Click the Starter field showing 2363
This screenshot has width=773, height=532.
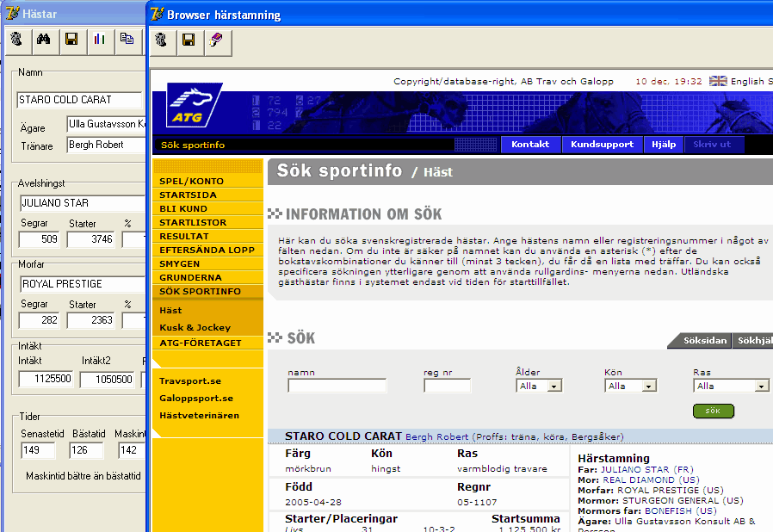[x=90, y=320]
